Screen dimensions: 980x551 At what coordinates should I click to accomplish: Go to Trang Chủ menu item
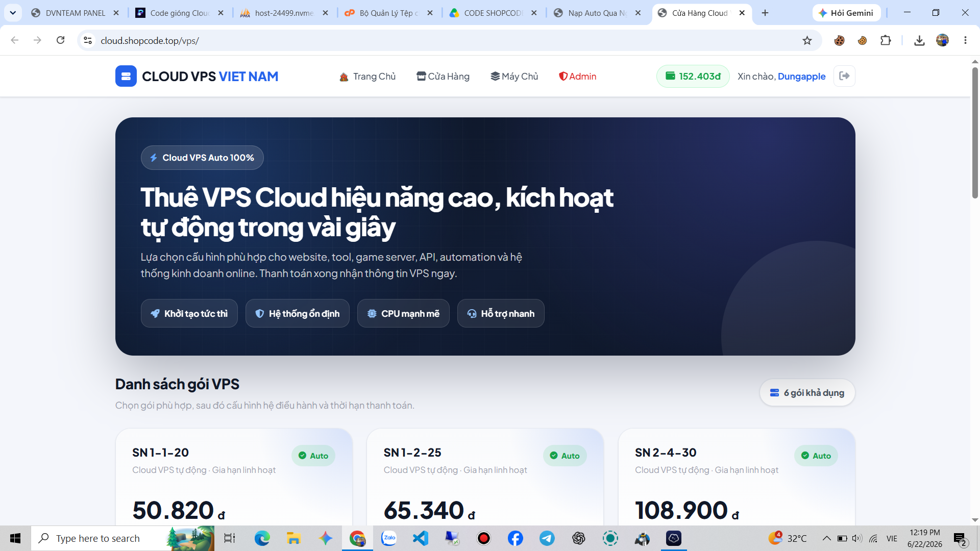click(367, 76)
